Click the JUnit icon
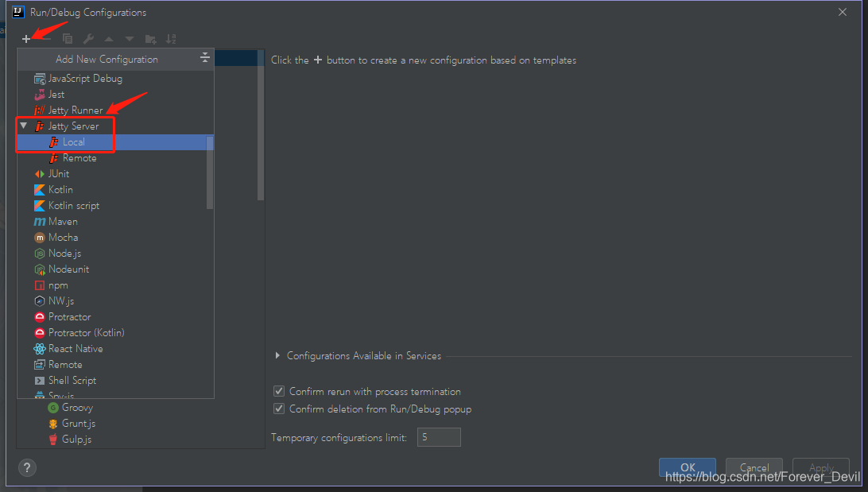This screenshot has width=868, height=492. coord(40,174)
